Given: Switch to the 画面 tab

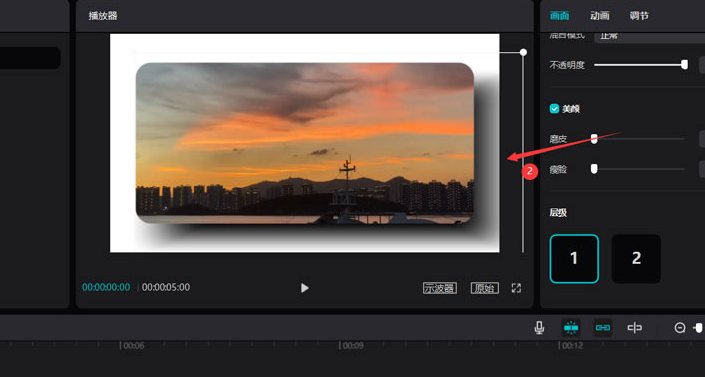Looking at the screenshot, I should click(560, 16).
